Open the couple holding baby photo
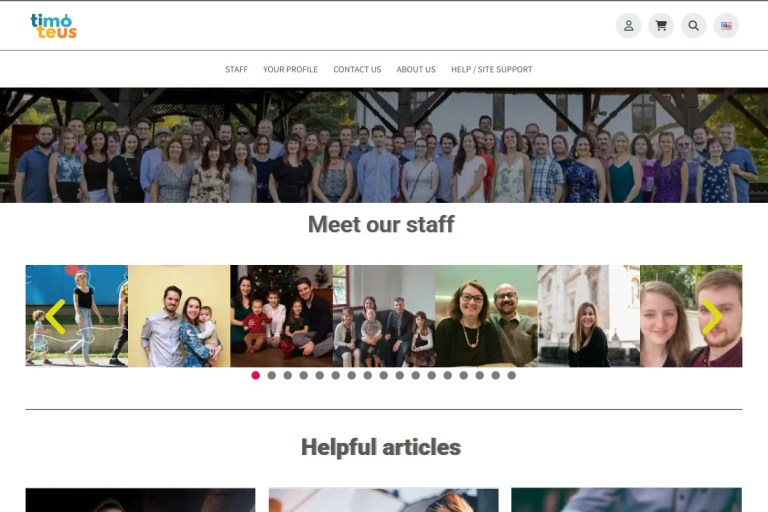This screenshot has width=768, height=512. click(x=179, y=316)
